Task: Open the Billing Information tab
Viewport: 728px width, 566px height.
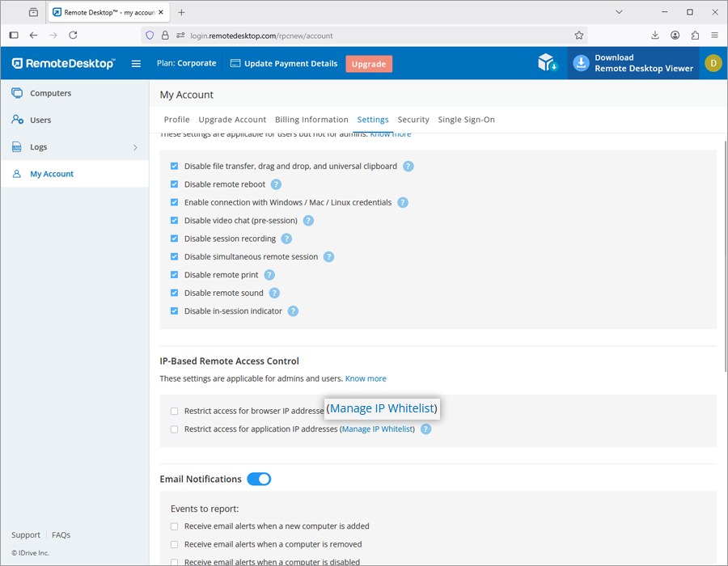Action: [x=311, y=120]
